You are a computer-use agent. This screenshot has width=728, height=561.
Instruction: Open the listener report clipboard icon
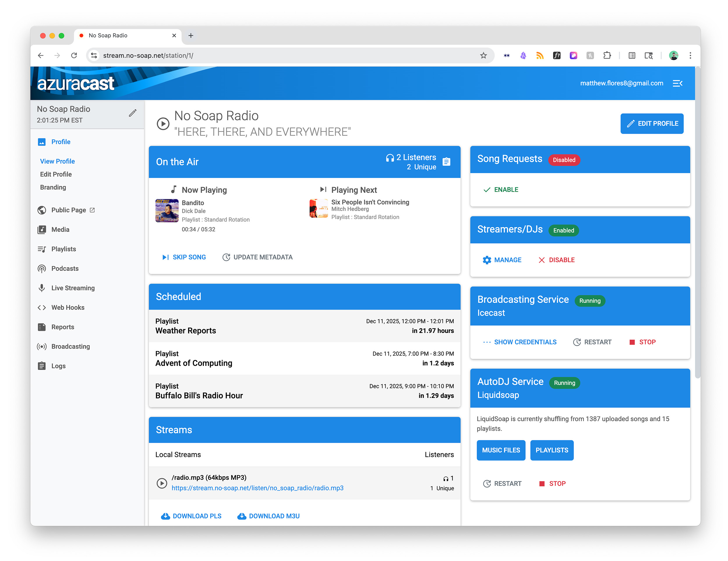pyautogui.click(x=446, y=162)
